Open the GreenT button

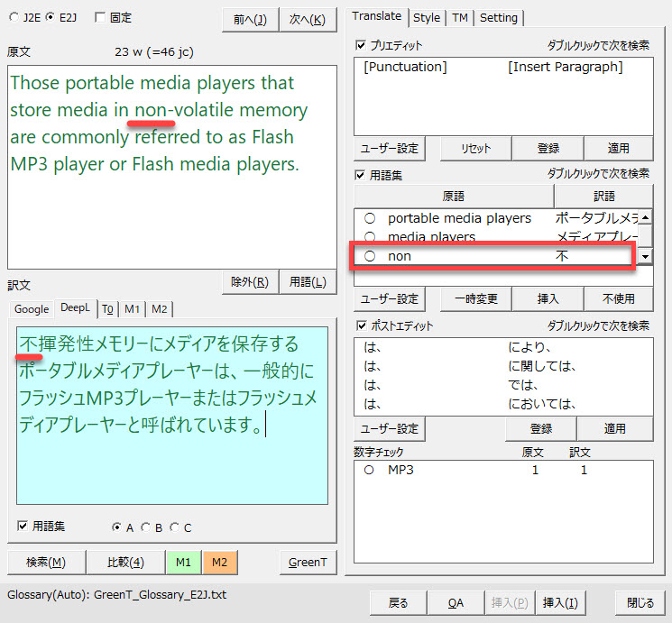(308, 562)
